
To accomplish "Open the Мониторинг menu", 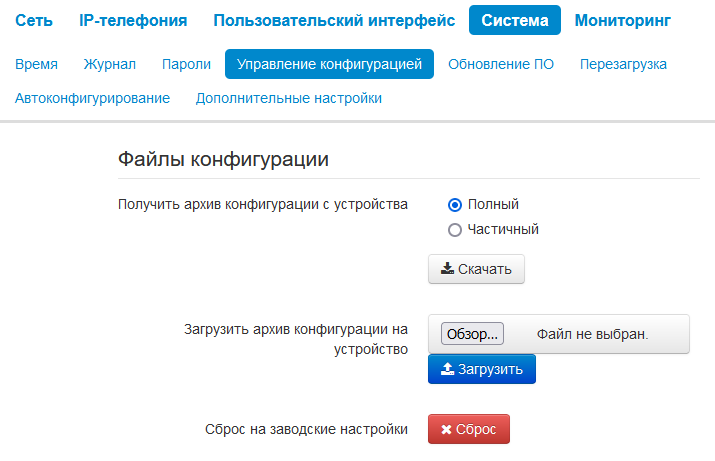I will click(x=623, y=20).
